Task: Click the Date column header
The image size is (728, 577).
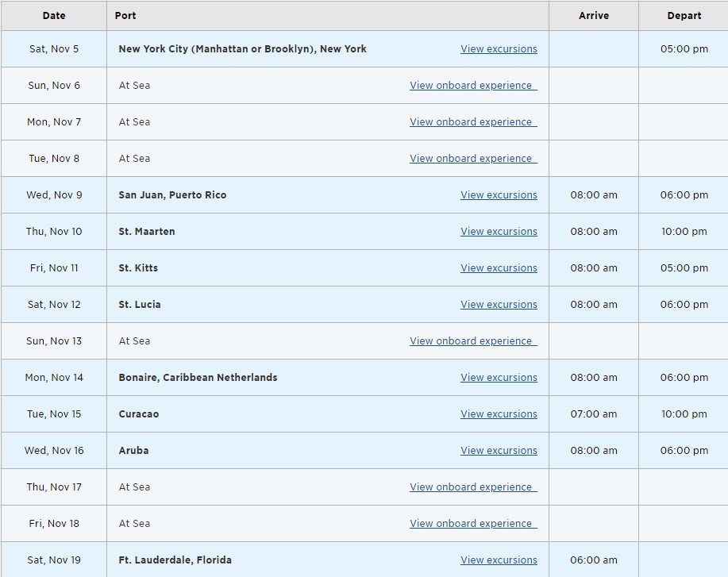Action: click(54, 15)
